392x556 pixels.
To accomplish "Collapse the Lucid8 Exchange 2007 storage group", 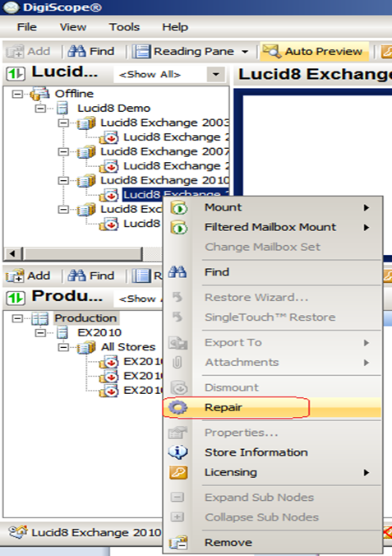I will [63, 151].
